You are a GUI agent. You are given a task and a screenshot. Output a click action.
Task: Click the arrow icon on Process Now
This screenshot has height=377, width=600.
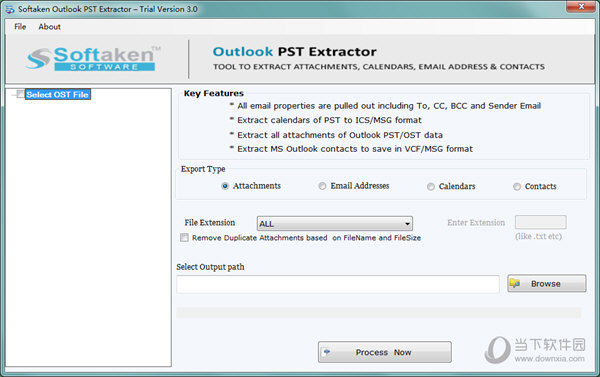(x=327, y=351)
